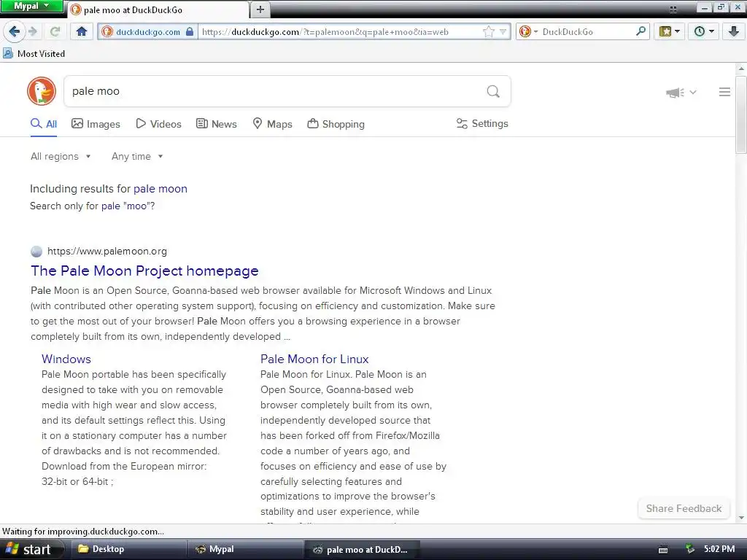Click the duckduckgo.com site identity label
Viewport: 747px width, 560px height.
[x=147, y=32]
